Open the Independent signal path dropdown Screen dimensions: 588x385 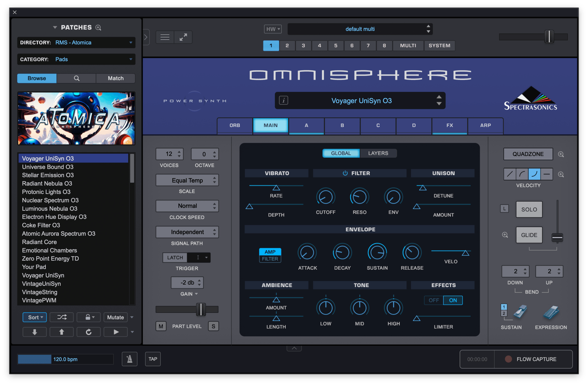(x=187, y=232)
